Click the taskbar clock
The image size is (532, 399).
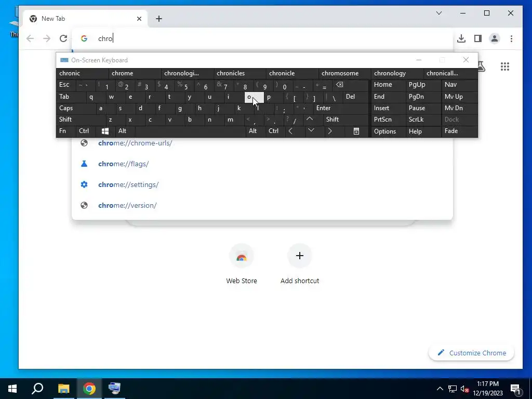tap(487, 389)
